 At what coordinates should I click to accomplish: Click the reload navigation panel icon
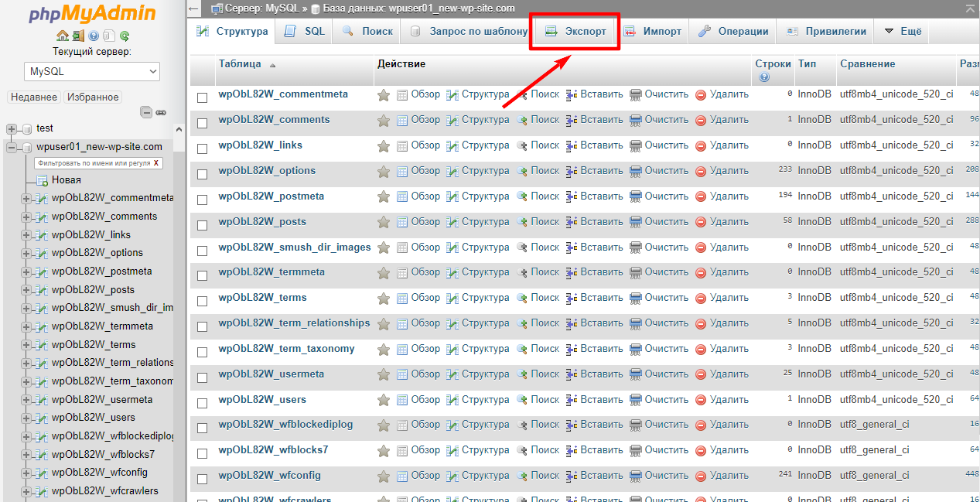click(125, 36)
